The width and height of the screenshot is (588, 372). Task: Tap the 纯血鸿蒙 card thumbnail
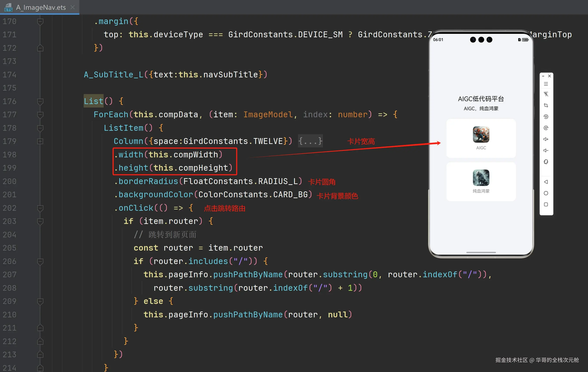481,178
